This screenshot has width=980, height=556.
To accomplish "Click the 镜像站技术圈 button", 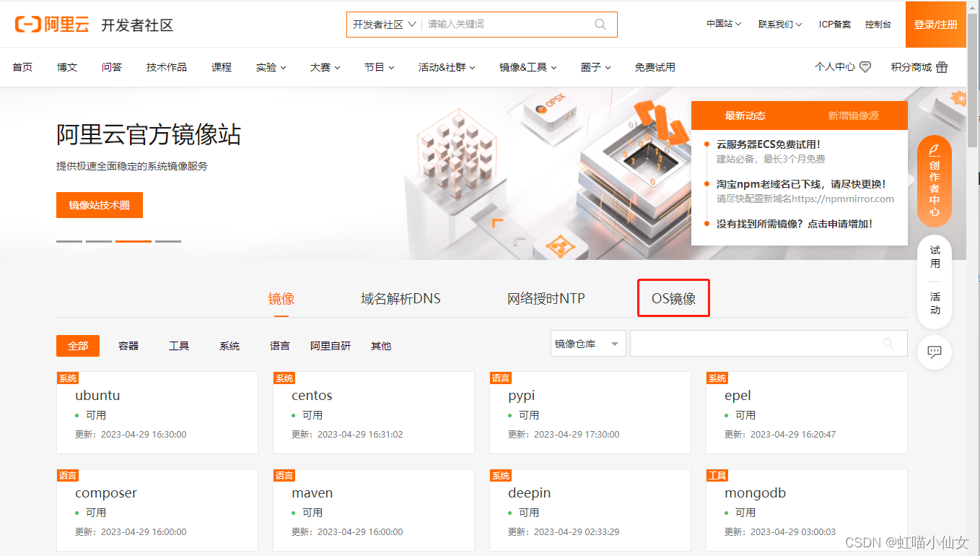I will 100,205.
